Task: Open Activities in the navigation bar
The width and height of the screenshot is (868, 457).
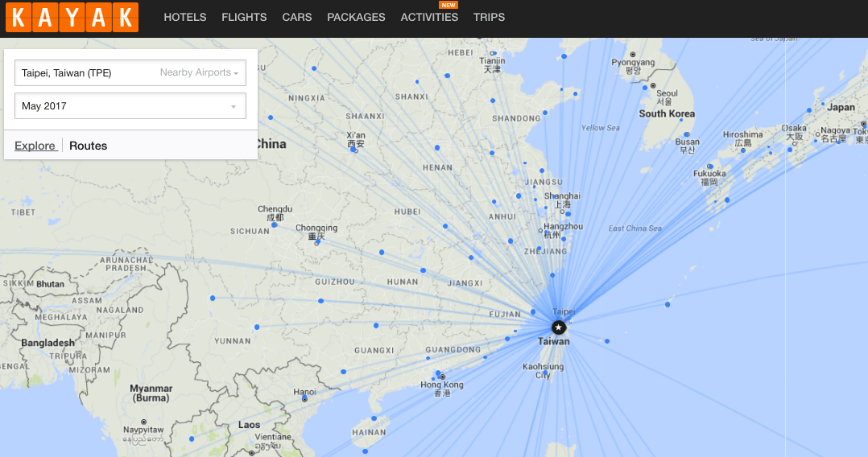Action: [x=429, y=17]
